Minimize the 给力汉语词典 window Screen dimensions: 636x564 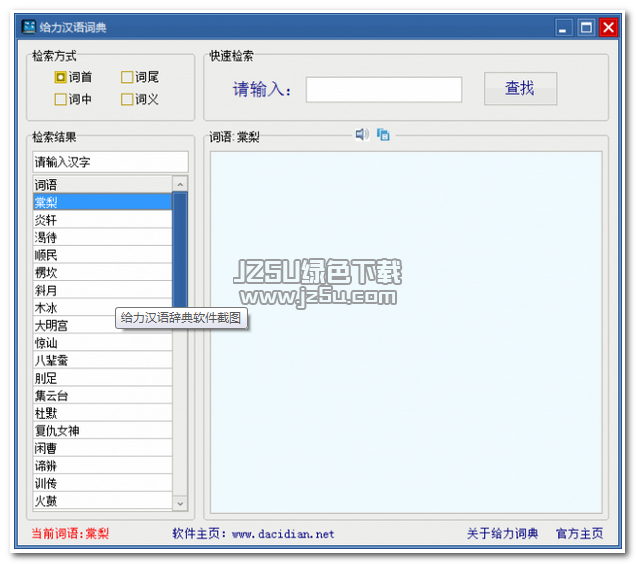tap(563, 28)
